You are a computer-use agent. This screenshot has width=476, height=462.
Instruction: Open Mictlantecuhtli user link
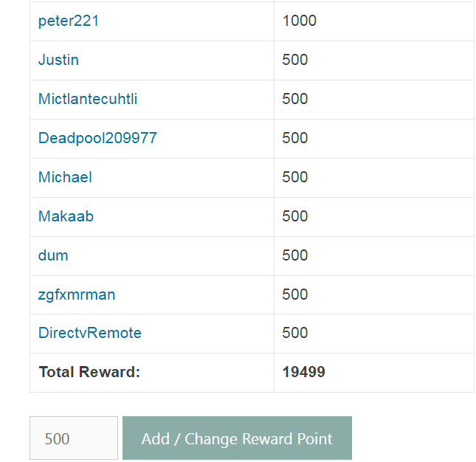pos(88,99)
